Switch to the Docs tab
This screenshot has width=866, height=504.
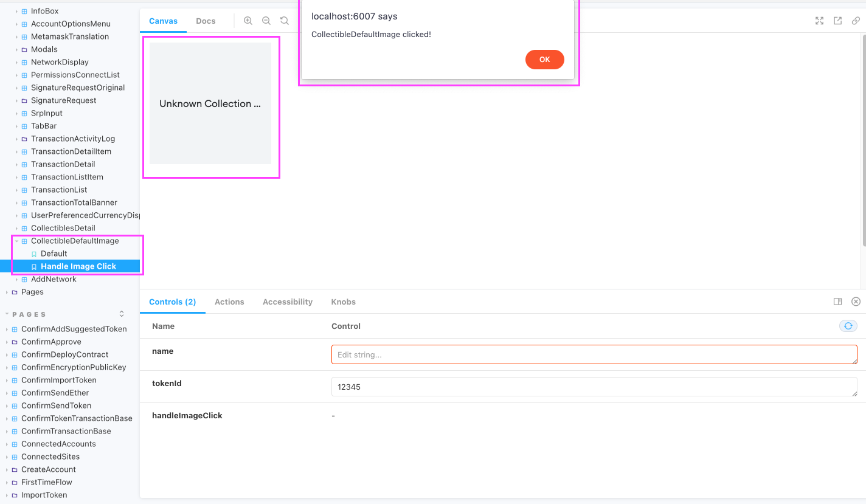206,21
